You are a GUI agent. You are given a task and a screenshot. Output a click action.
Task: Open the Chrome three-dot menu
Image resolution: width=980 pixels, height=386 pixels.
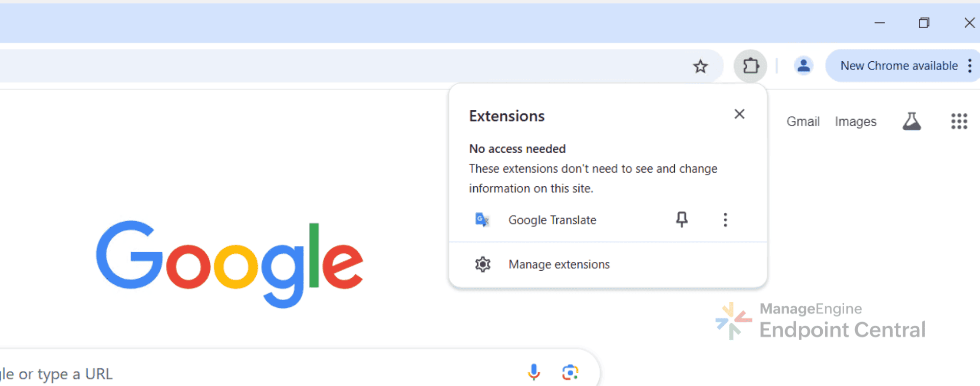[969, 66]
